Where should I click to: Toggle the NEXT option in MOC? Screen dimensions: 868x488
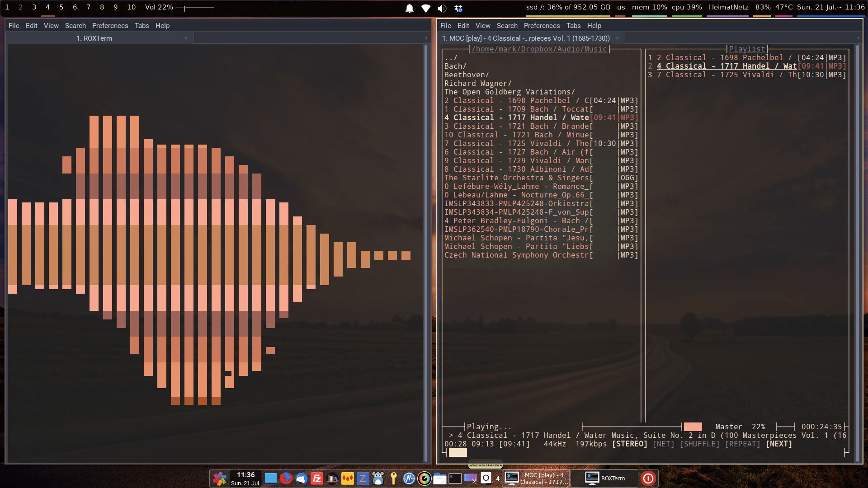(779, 444)
